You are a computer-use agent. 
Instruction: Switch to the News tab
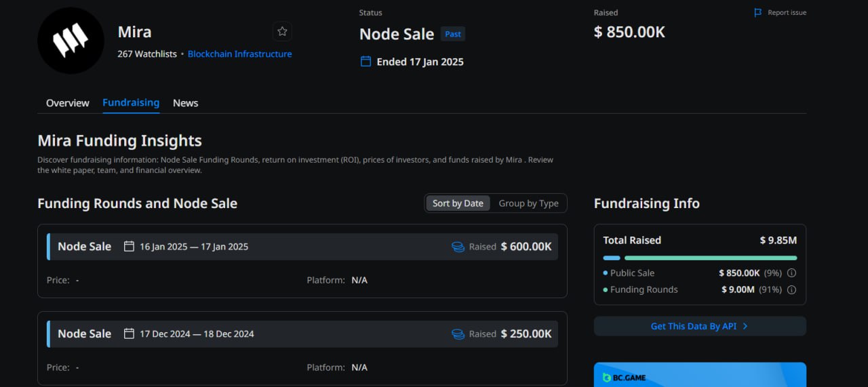pos(185,103)
